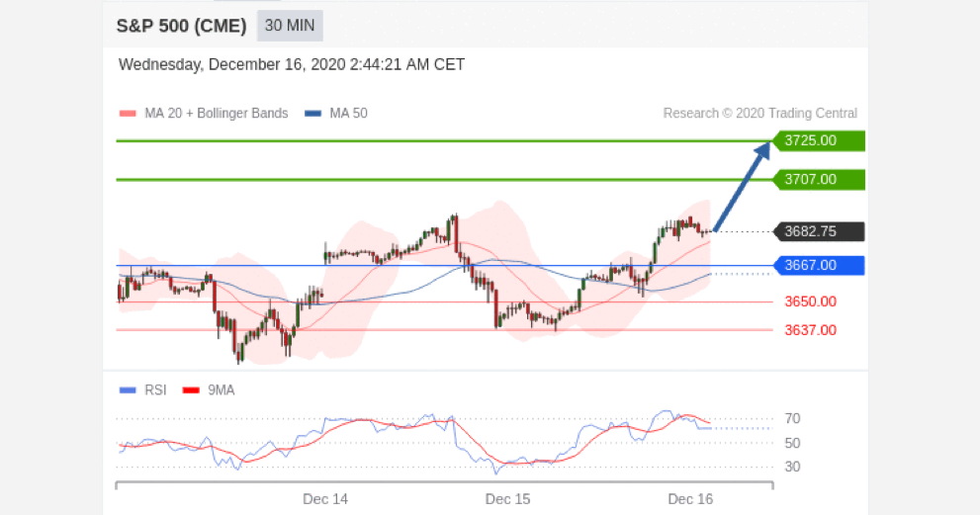Click the 3682.75 current price tag
This screenshot has width=980, height=515.
click(x=819, y=231)
